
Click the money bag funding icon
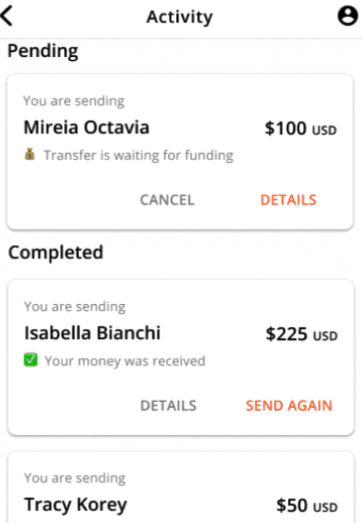coord(30,154)
